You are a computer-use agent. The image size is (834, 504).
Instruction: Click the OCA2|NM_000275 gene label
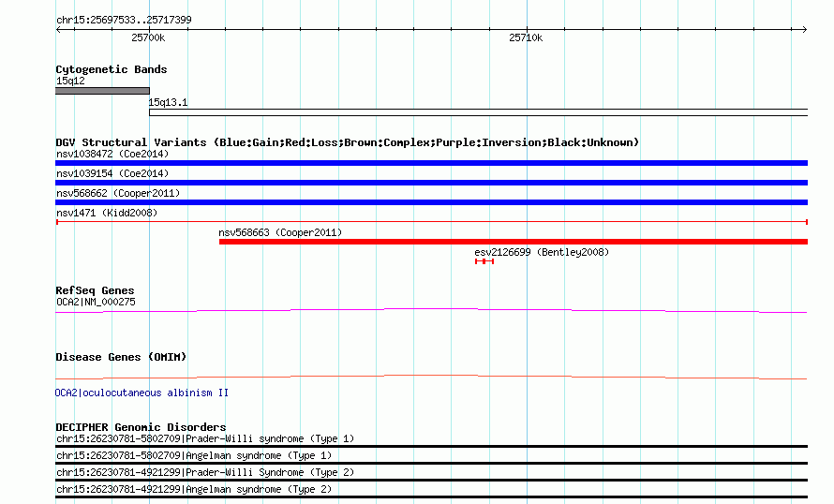coord(96,302)
